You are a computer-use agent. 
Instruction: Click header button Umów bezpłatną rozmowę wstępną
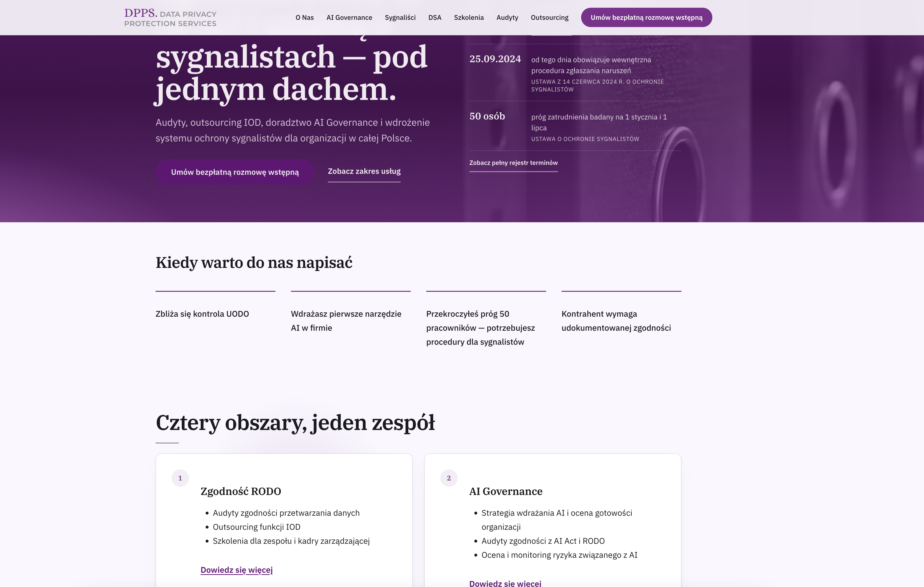(x=646, y=18)
